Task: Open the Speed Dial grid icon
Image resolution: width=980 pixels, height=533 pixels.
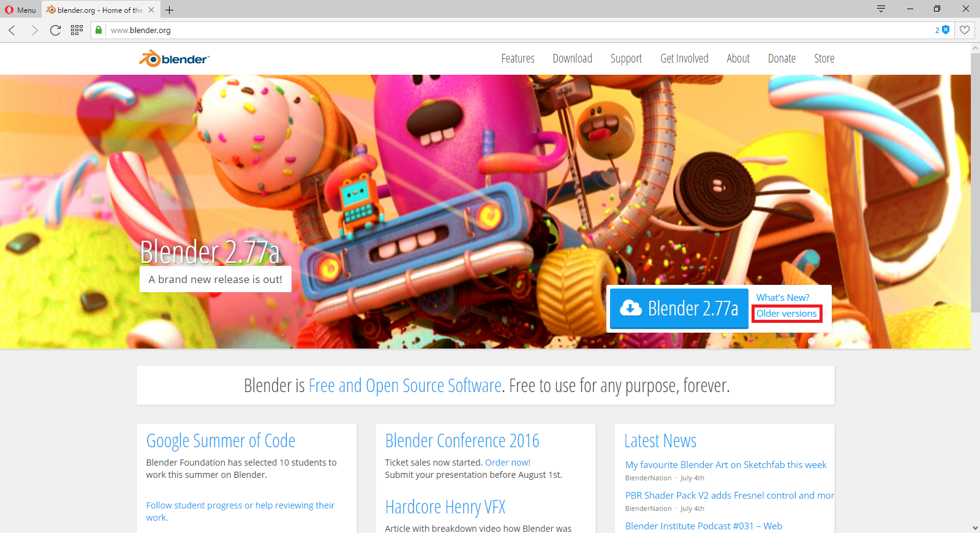Action: (77, 30)
